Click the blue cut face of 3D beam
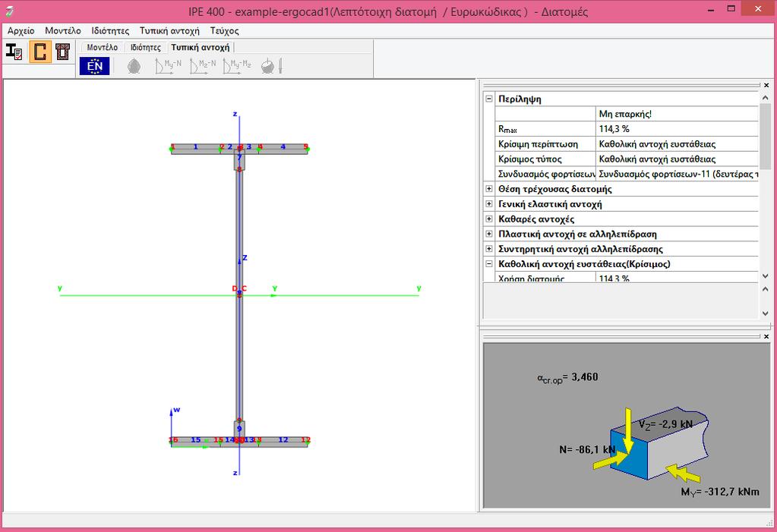Screen dimensions: 777x532 coord(630,455)
